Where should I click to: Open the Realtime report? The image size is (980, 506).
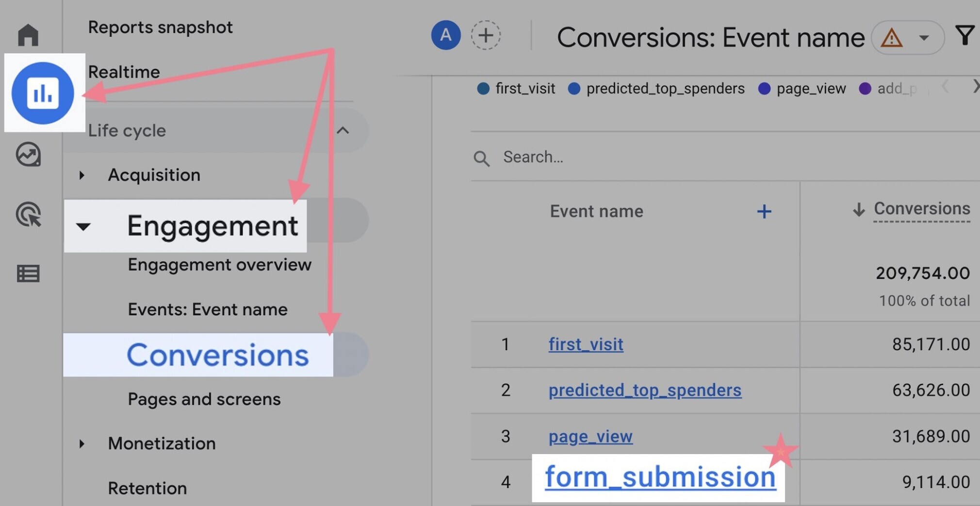(x=124, y=72)
